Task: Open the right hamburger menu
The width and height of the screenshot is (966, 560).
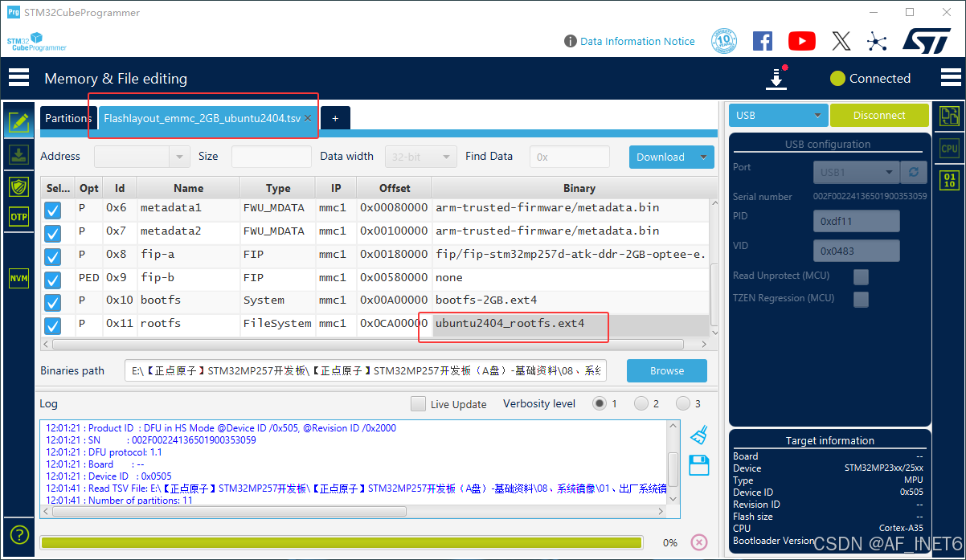Action: coord(950,78)
